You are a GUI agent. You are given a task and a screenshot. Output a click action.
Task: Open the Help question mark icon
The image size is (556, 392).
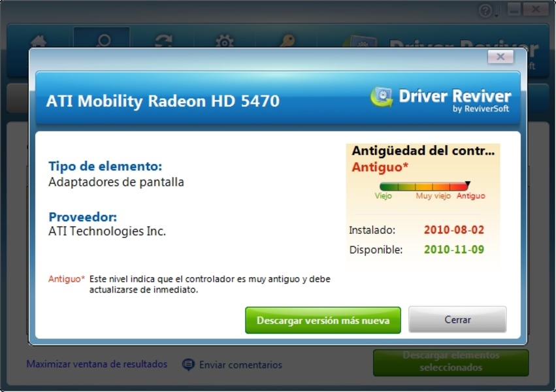pos(485,10)
